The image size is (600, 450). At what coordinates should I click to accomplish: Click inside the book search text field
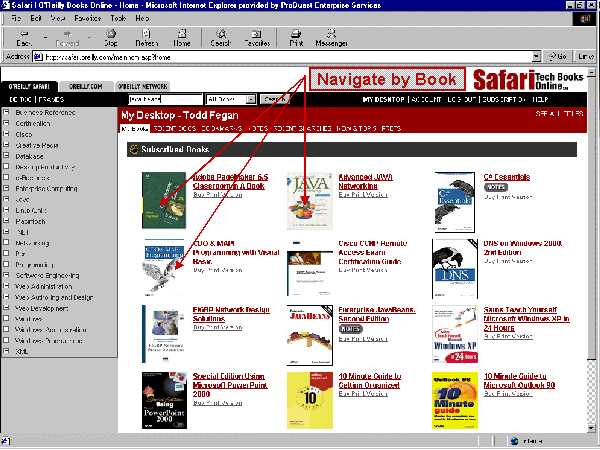click(x=165, y=99)
